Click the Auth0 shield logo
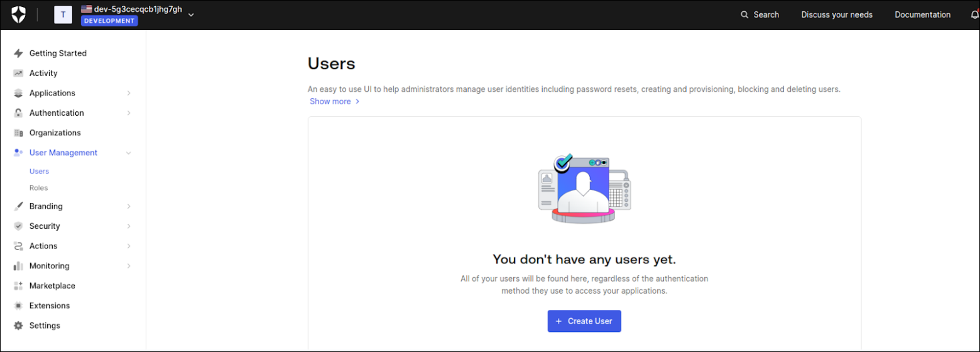 coord(19,14)
